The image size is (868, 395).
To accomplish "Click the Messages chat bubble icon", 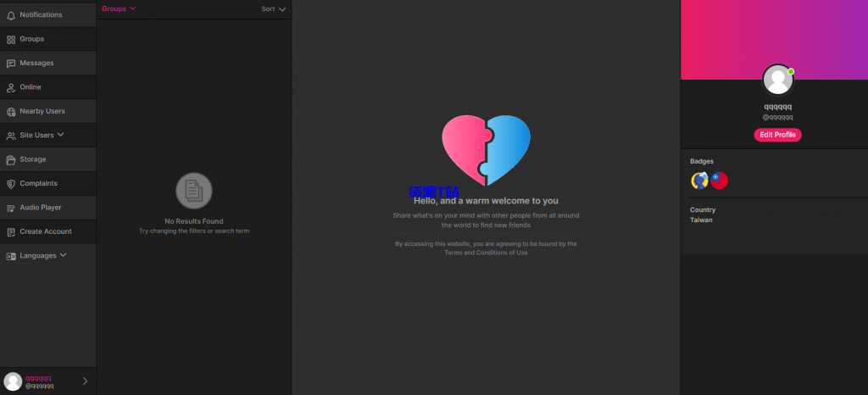I will pyautogui.click(x=11, y=64).
